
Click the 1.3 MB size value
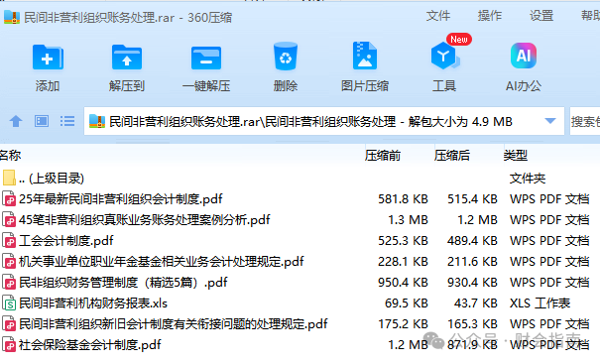[408, 220]
